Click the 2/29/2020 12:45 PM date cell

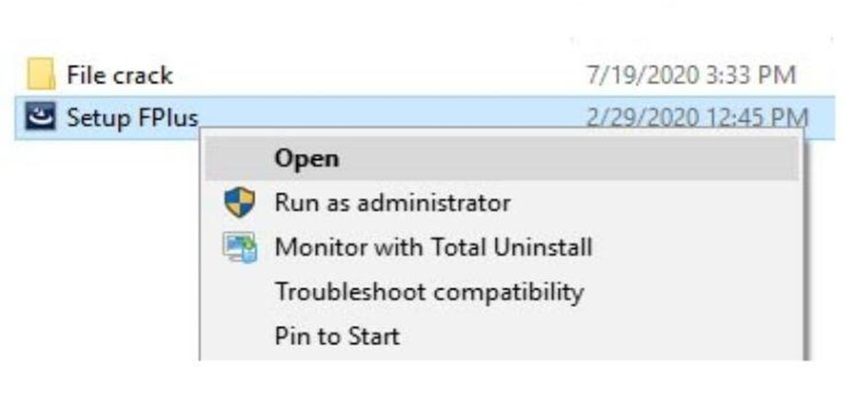point(697,118)
